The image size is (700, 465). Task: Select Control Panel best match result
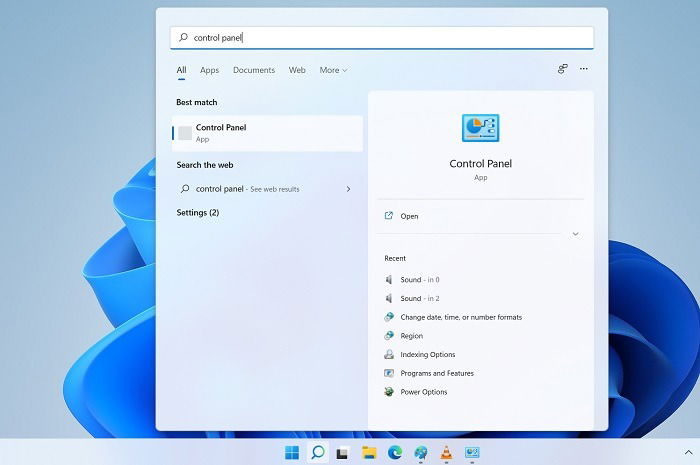tap(267, 133)
